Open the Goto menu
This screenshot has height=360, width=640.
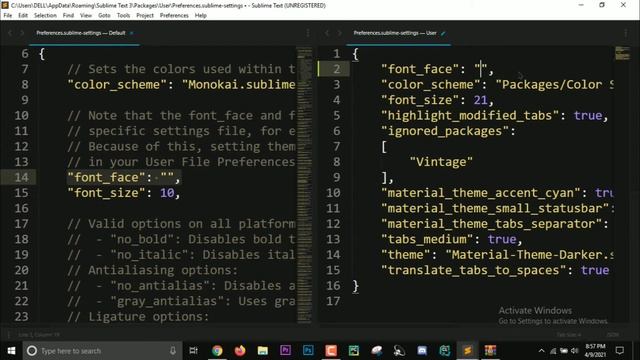click(x=104, y=16)
